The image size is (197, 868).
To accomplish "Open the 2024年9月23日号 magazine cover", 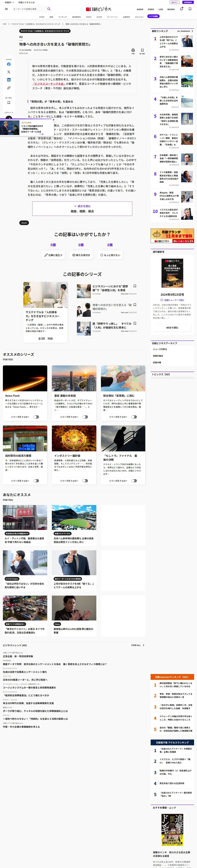I will pyautogui.click(x=172, y=273).
